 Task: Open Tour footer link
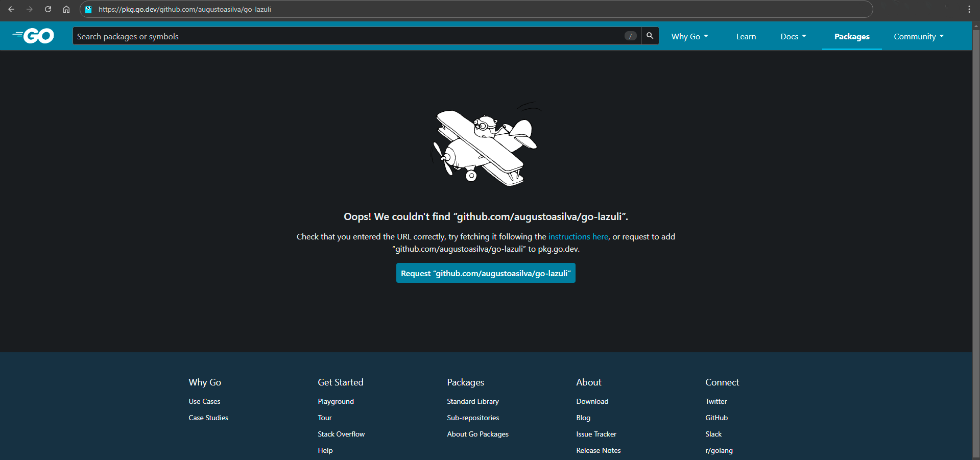325,418
